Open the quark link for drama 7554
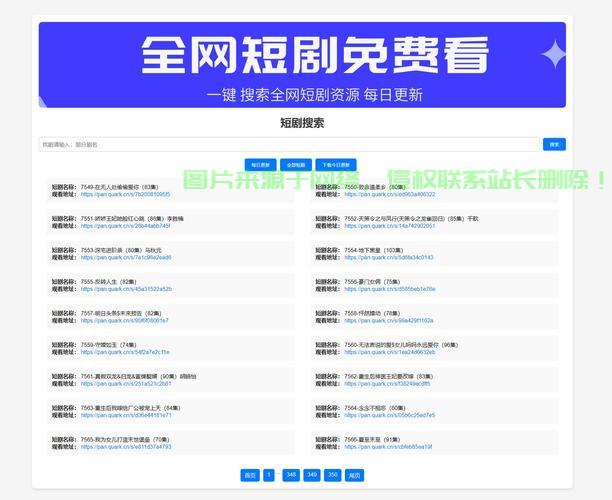 389,258
